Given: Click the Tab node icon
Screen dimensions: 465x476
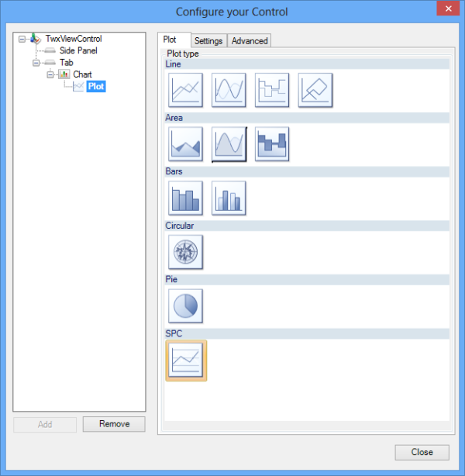Looking at the screenshot, I should tap(50, 63).
